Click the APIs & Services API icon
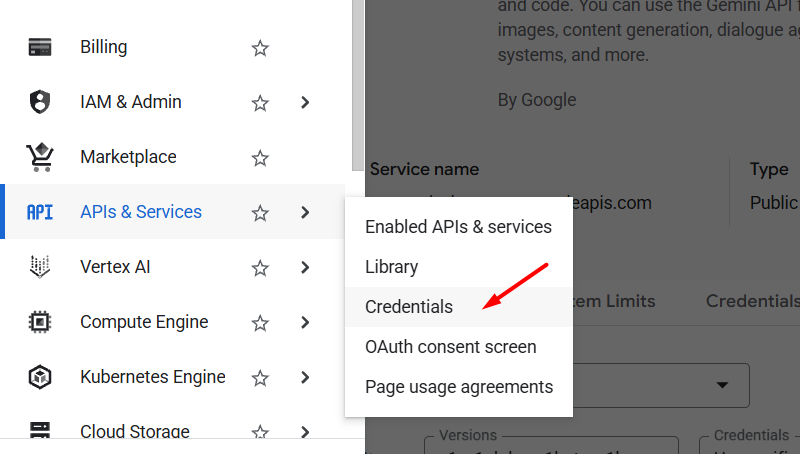The width and height of the screenshot is (800, 454). coord(40,212)
